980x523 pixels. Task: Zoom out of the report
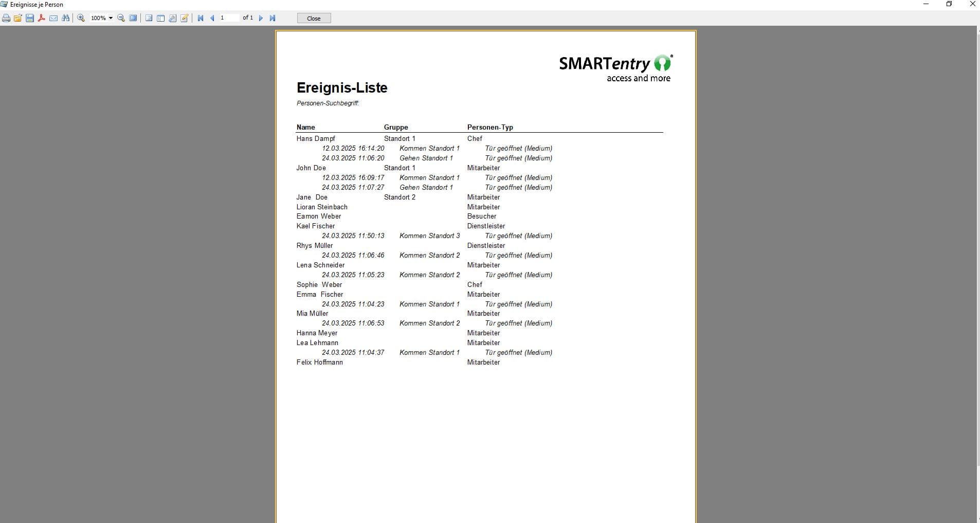click(x=121, y=18)
